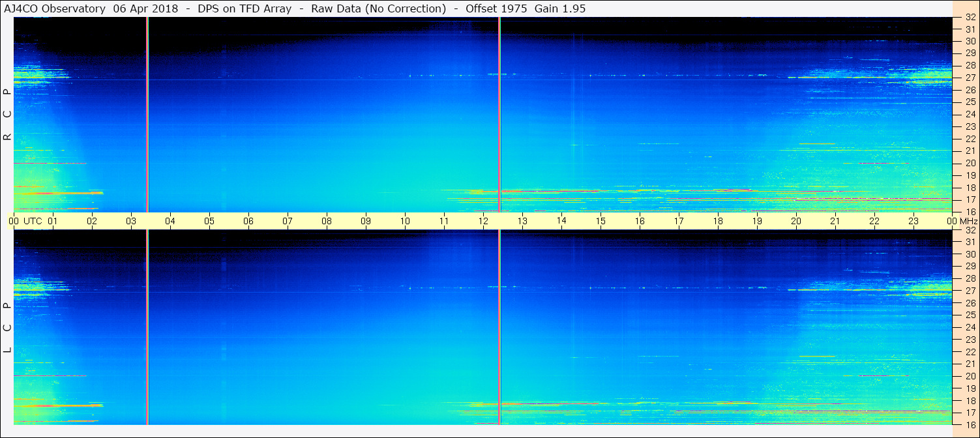980x438 pixels.
Task: Select the 23 hour tick label on time axis
Action: pyautogui.click(x=913, y=221)
